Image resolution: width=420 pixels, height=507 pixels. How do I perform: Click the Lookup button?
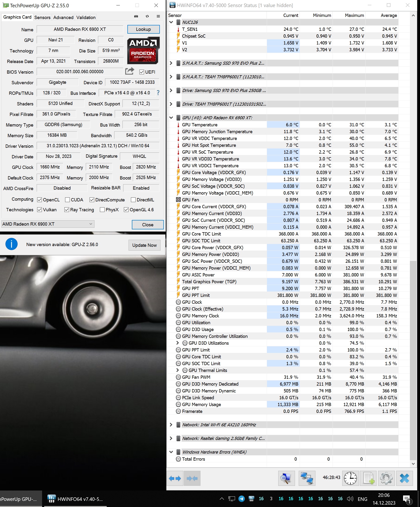point(143,29)
